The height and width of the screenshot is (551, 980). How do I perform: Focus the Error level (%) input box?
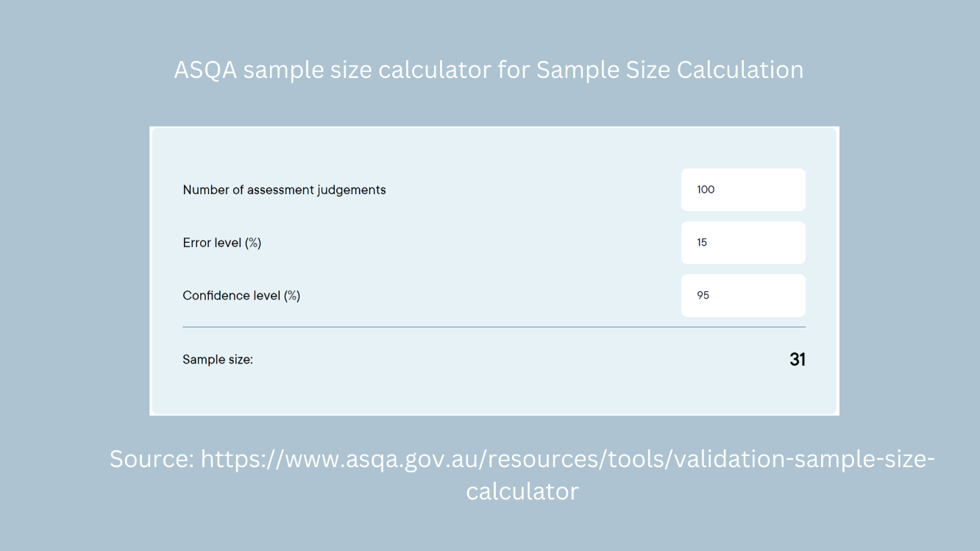[743, 243]
